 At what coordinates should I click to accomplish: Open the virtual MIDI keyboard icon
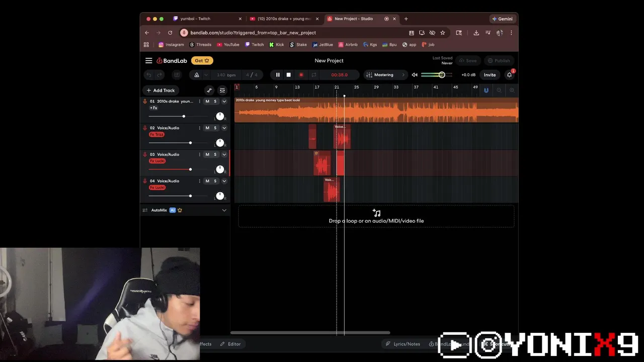177,75
